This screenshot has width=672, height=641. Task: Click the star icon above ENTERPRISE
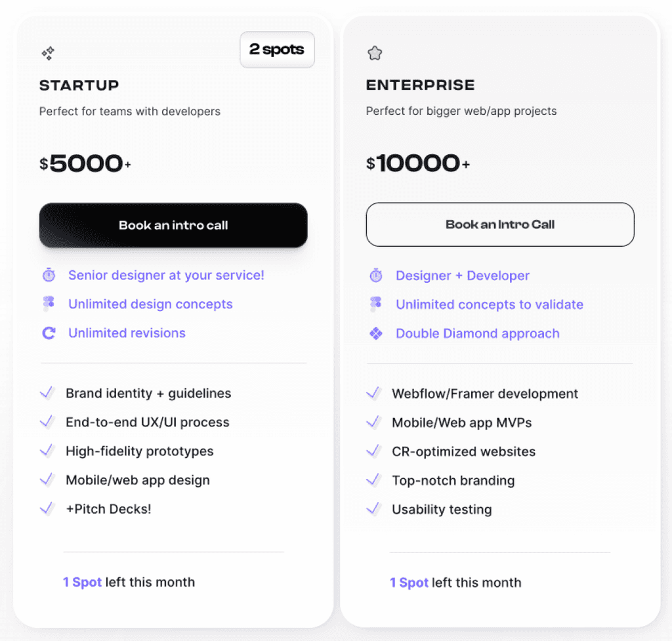(374, 52)
